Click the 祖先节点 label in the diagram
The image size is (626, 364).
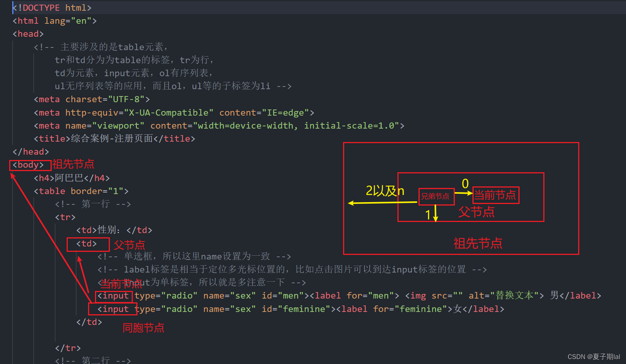pos(478,243)
